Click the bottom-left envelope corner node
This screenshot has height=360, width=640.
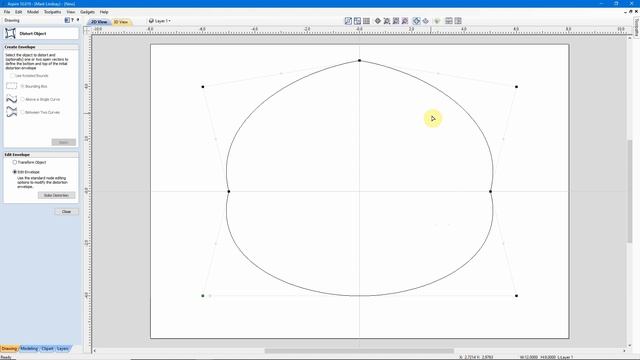pos(203,296)
